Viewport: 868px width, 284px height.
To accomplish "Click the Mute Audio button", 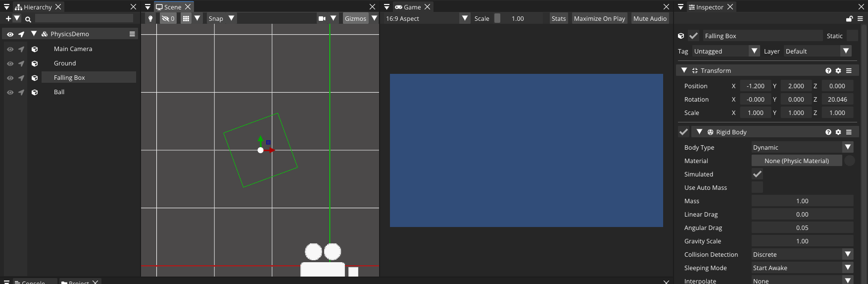I will (650, 18).
